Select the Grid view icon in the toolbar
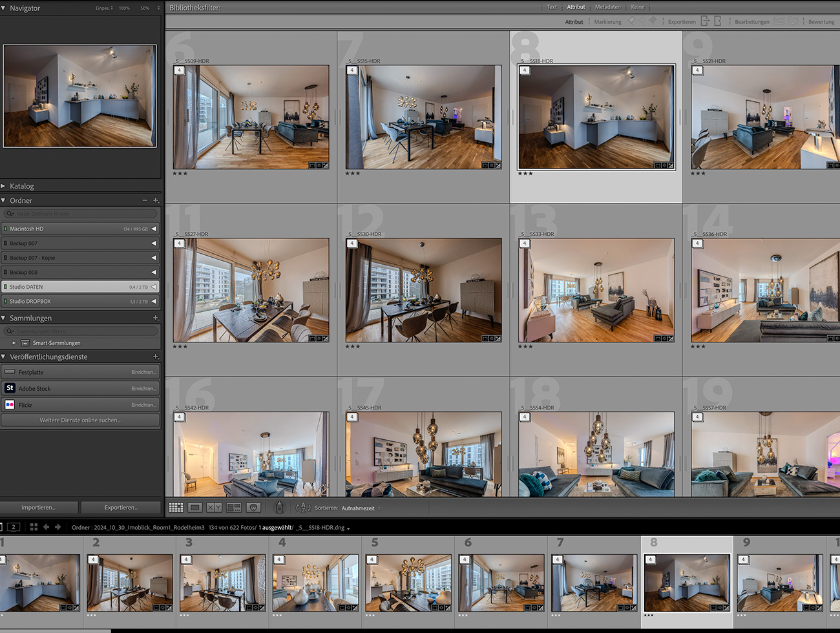 175,507
